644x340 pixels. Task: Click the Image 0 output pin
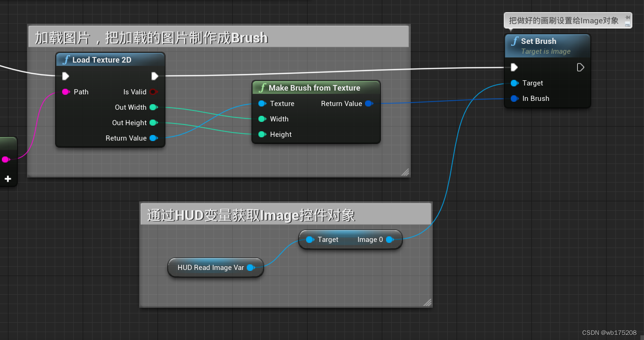(x=390, y=240)
